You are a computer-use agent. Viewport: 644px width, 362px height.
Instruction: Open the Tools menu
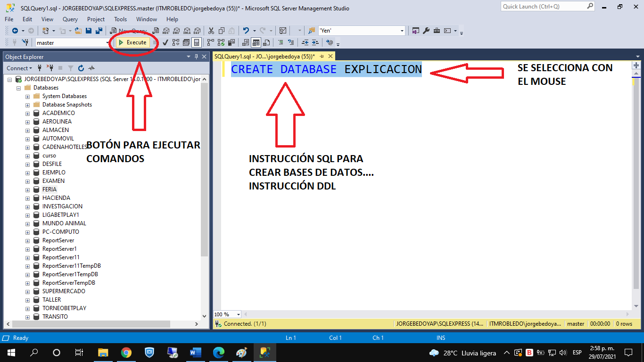121,19
